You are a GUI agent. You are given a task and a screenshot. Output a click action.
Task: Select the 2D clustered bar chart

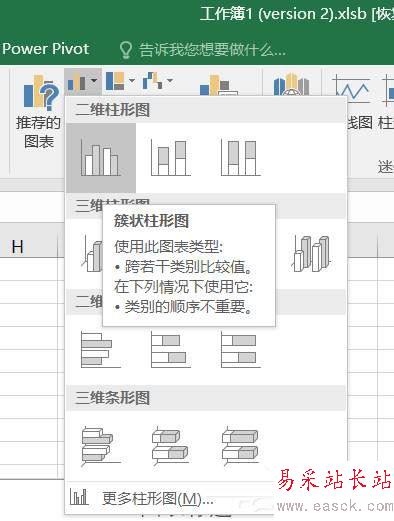101,349
